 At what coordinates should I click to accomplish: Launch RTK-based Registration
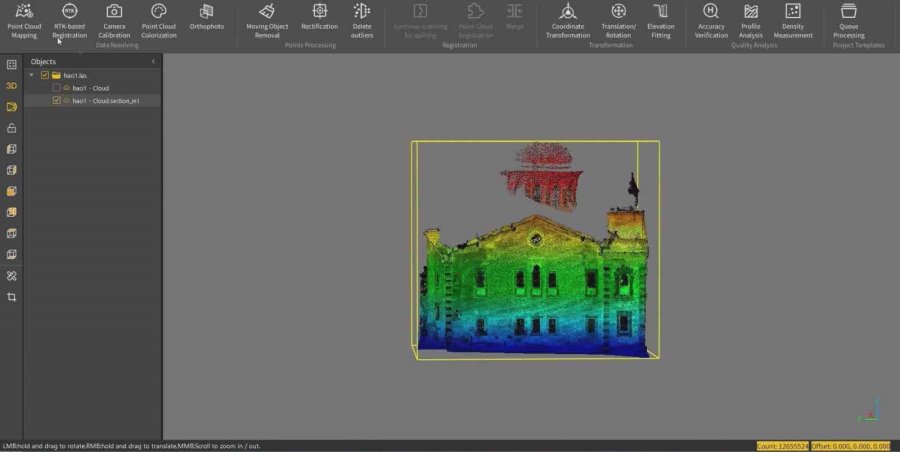point(70,20)
